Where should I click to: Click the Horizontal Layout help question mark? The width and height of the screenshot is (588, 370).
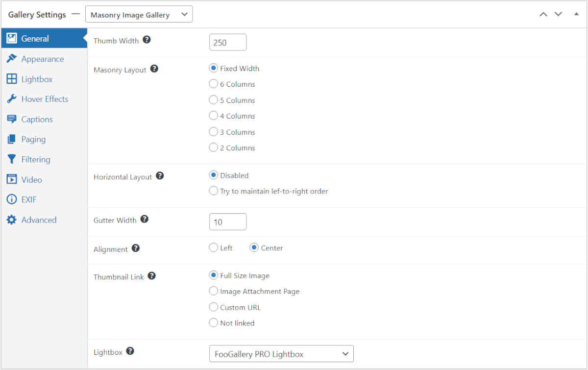click(x=160, y=176)
